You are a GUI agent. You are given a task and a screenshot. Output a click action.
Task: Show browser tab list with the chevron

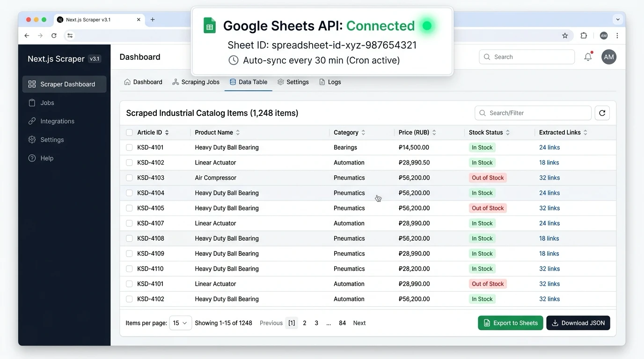coord(618,20)
